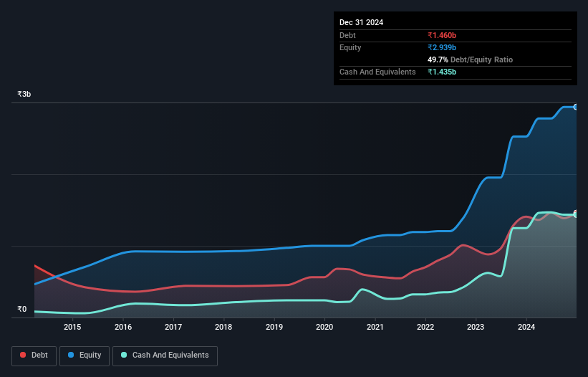Viewport: 588px width, 377px height.
Task: Click the 2017 x-axis label
Action: point(173,327)
